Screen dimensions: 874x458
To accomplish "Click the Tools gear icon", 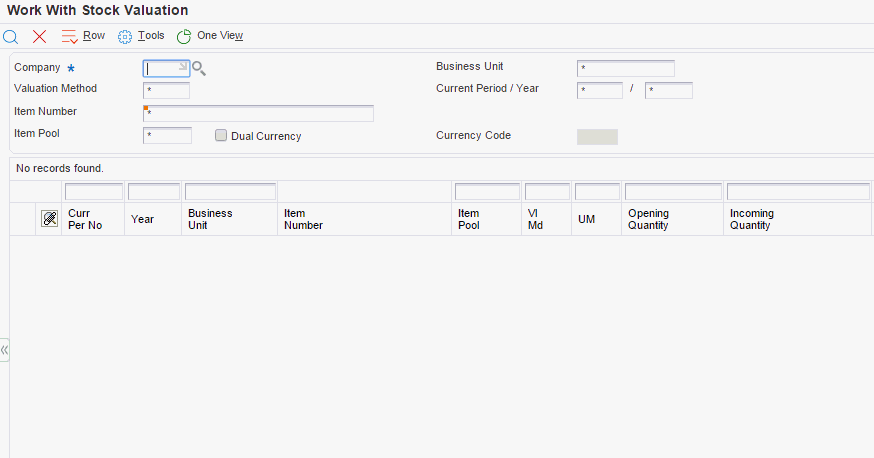I will 125,36.
